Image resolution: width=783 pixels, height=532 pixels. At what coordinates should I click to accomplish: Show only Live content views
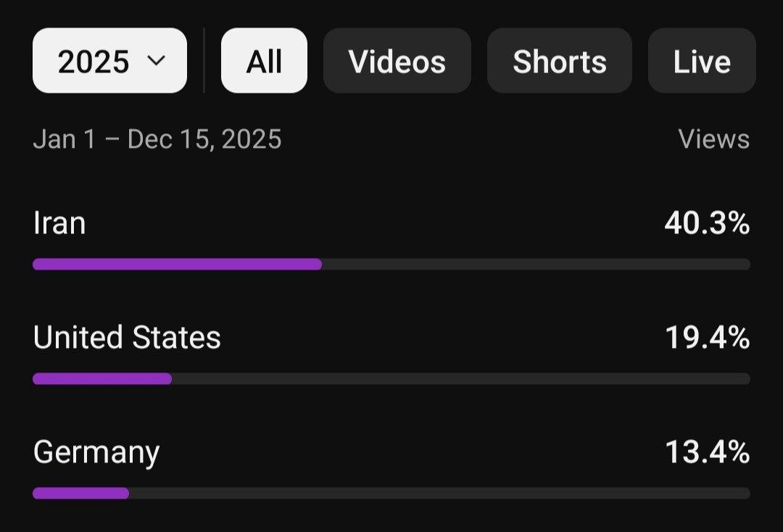tap(701, 61)
